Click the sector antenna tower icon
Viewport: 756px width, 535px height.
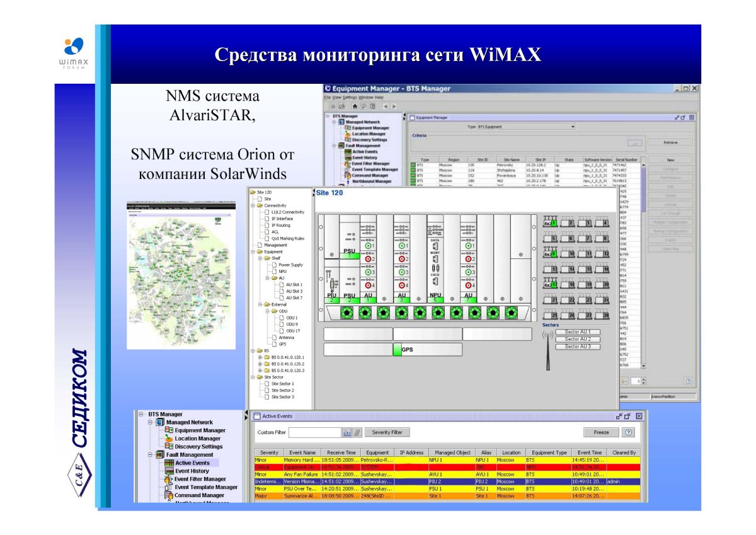click(x=549, y=351)
